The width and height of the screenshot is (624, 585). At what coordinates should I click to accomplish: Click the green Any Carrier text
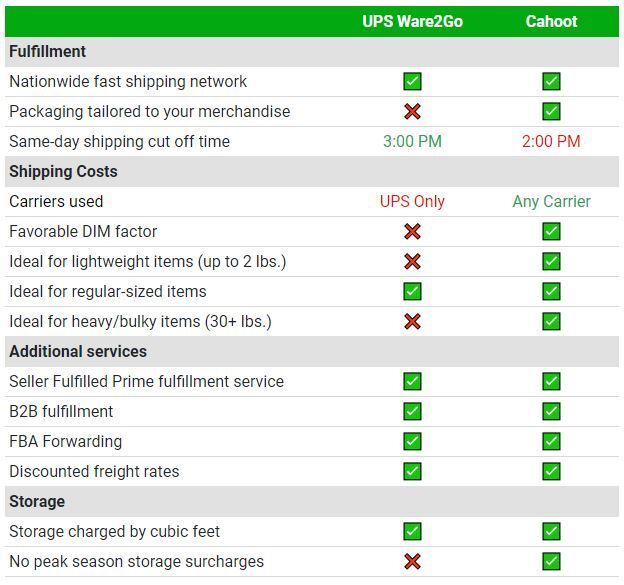coord(551,201)
